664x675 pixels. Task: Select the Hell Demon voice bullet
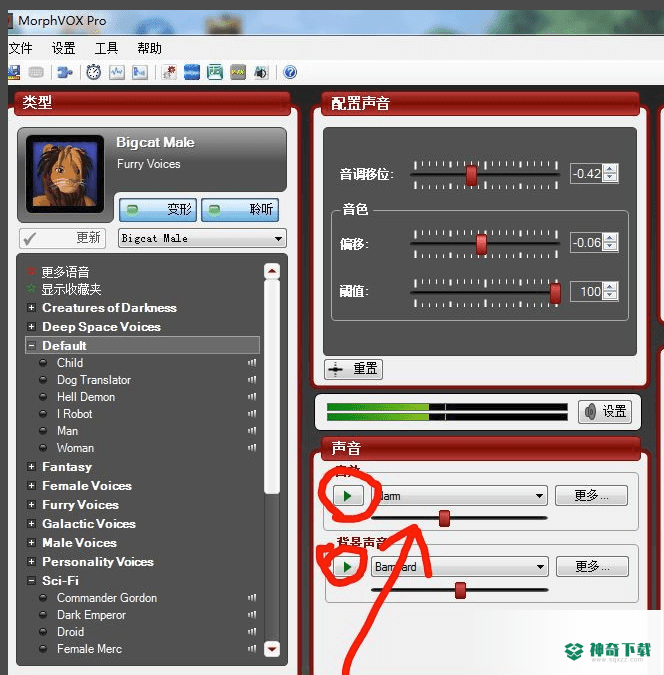(43, 396)
